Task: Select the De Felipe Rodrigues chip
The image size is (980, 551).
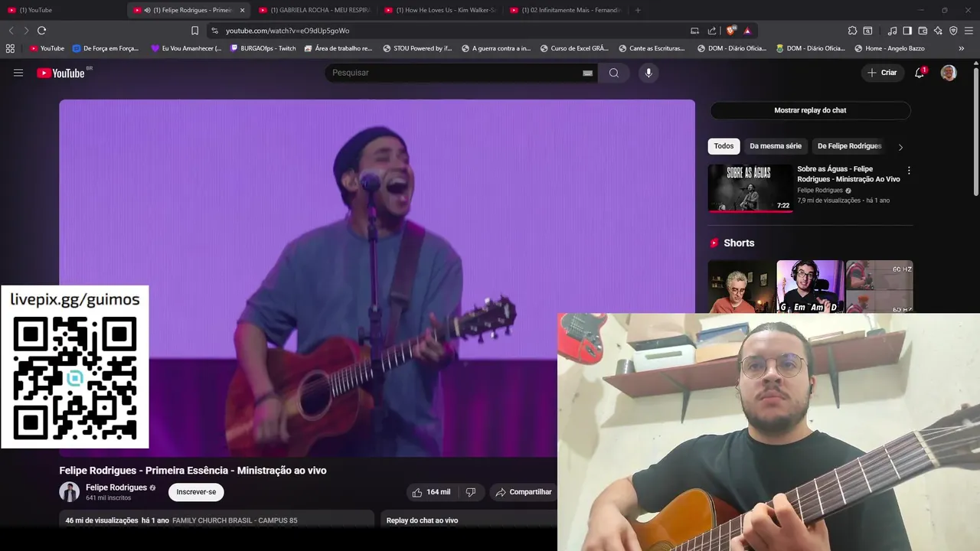Action: click(x=849, y=146)
